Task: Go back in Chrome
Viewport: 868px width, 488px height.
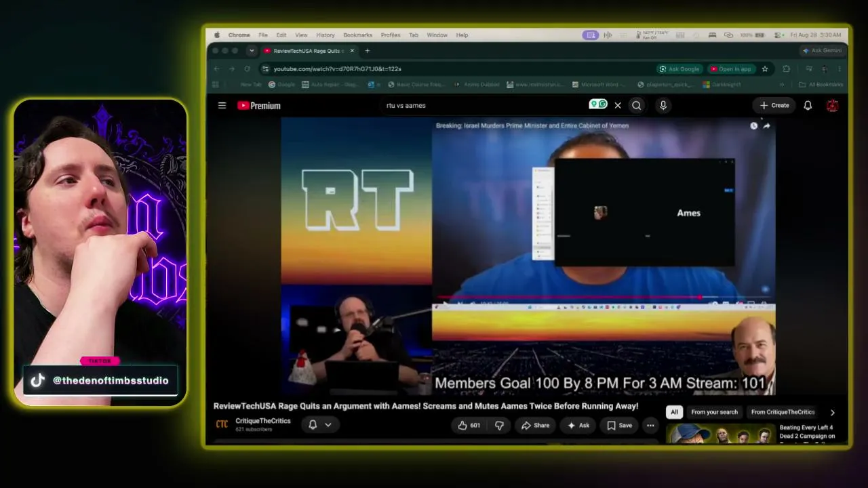Action: click(216, 68)
